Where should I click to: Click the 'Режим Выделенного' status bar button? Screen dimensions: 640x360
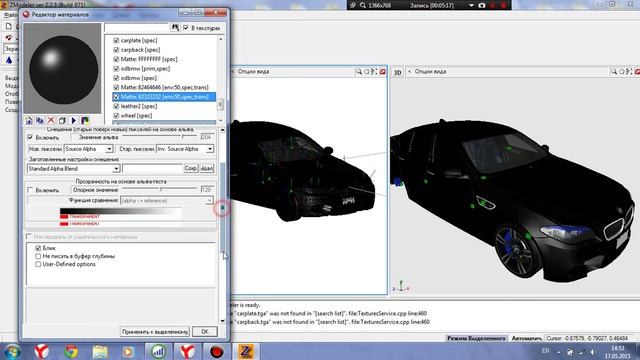[476, 338]
